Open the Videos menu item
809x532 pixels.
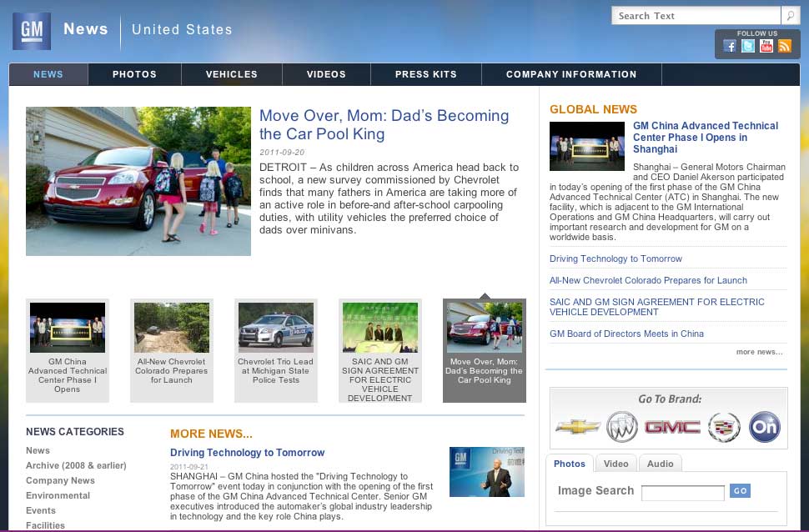326,74
